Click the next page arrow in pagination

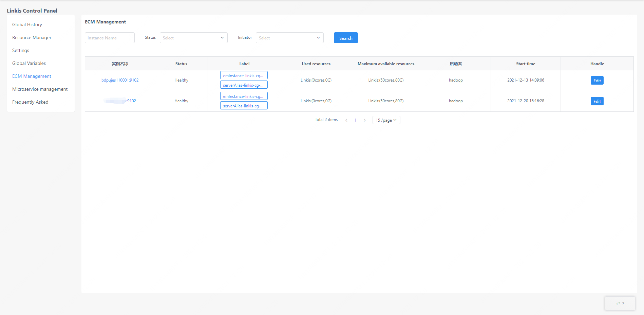pos(365,120)
